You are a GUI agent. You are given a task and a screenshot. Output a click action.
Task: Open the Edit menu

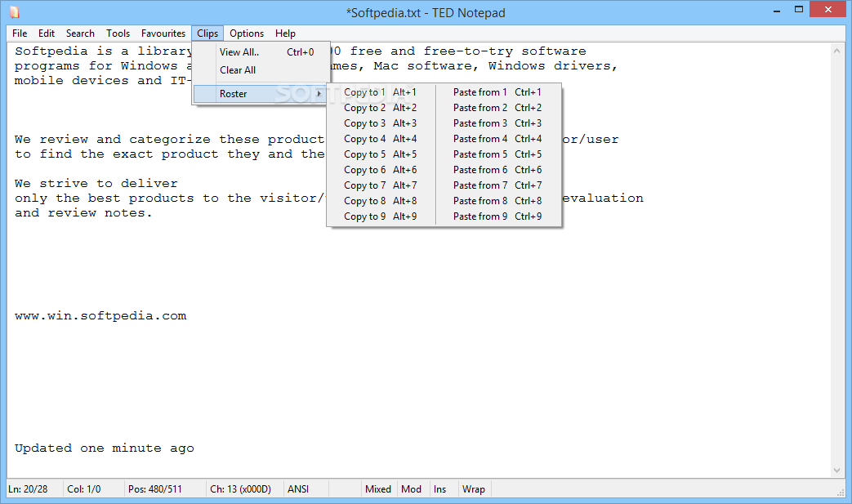click(47, 33)
